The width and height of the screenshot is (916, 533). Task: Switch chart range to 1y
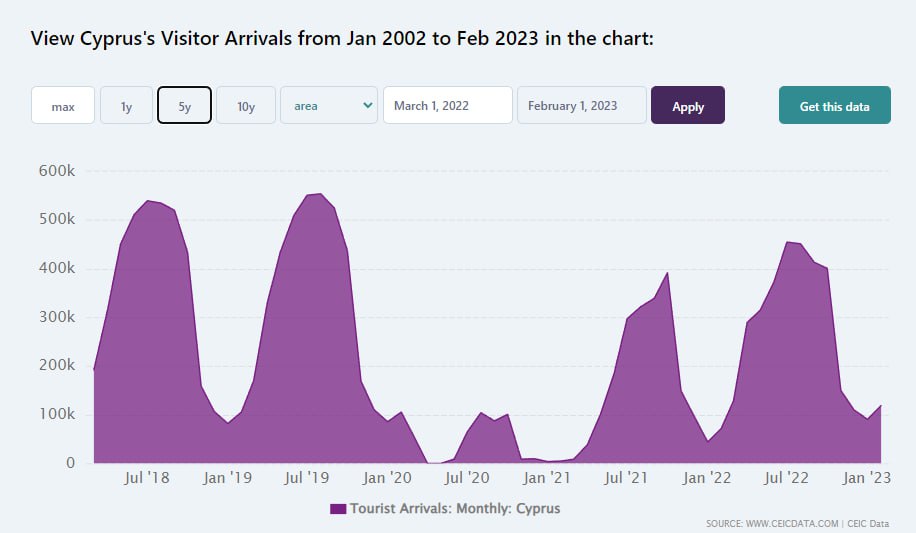126,105
